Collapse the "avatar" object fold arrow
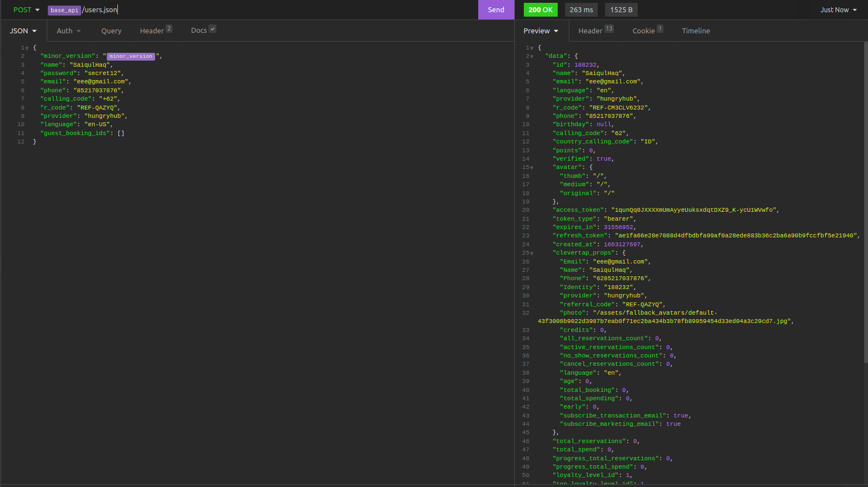The width and height of the screenshot is (868, 487). [532, 168]
